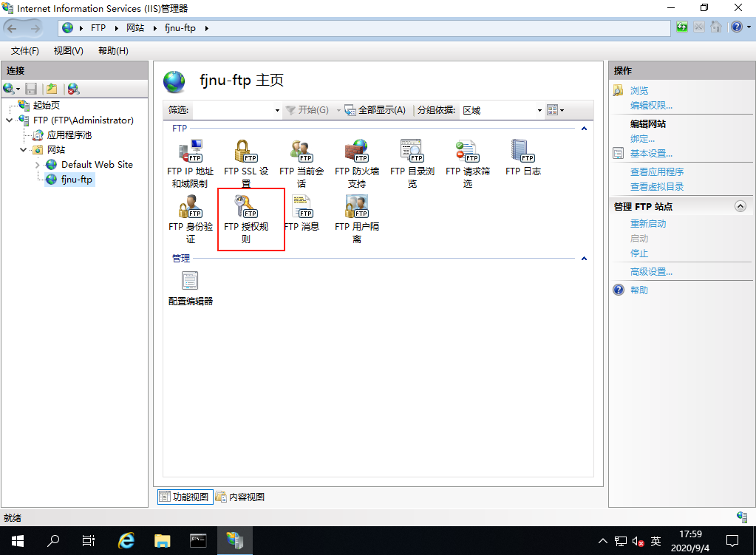Image resolution: width=756 pixels, height=555 pixels.
Task: Open the taskbar search magnifier
Action: tap(53, 541)
